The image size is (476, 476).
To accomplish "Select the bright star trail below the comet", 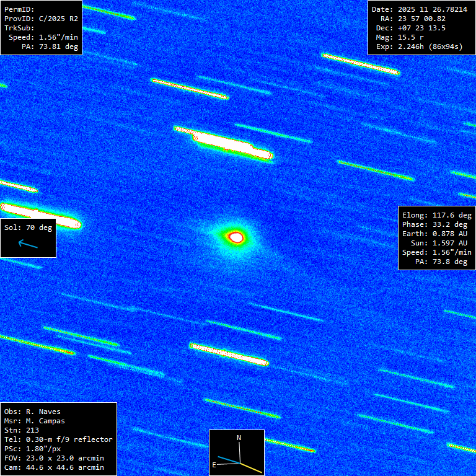I will click(229, 353).
